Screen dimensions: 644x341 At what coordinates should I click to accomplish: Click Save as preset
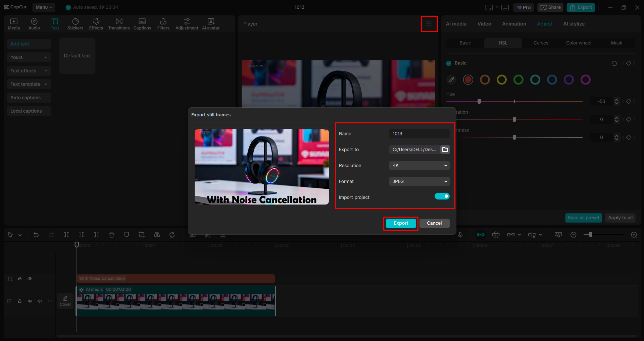tap(583, 218)
